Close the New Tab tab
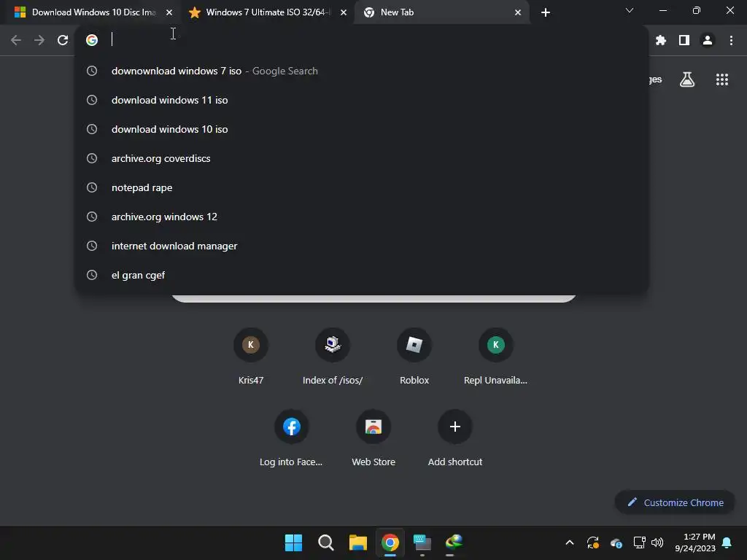 point(518,12)
